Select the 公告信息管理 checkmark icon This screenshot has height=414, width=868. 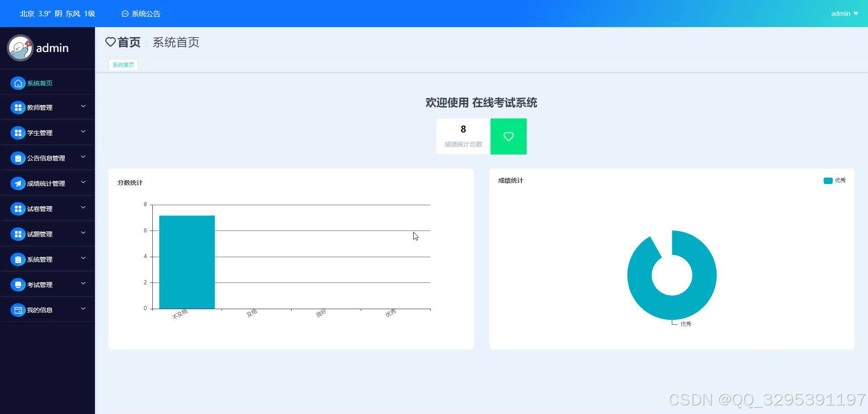tap(18, 158)
